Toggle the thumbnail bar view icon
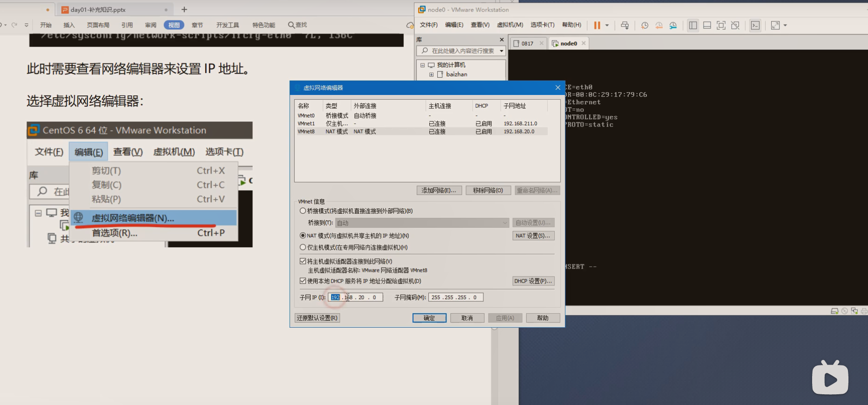Image resolution: width=868 pixels, height=405 pixels. click(707, 25)
